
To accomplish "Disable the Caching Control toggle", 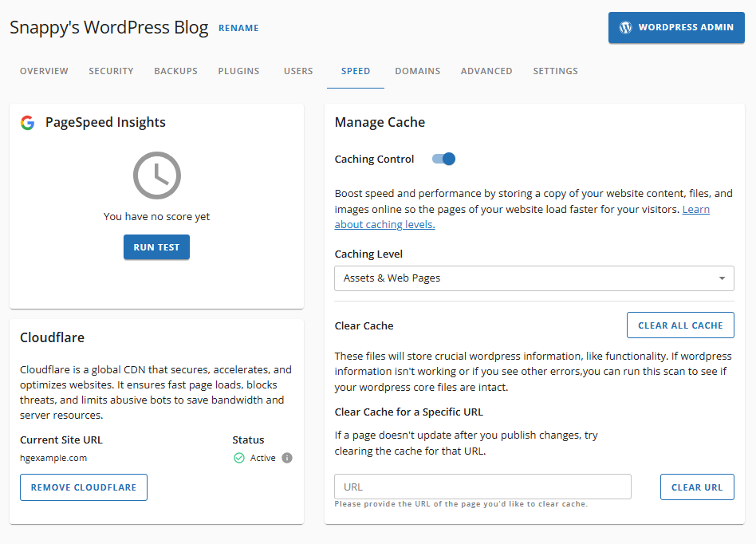I will (443, 159).
